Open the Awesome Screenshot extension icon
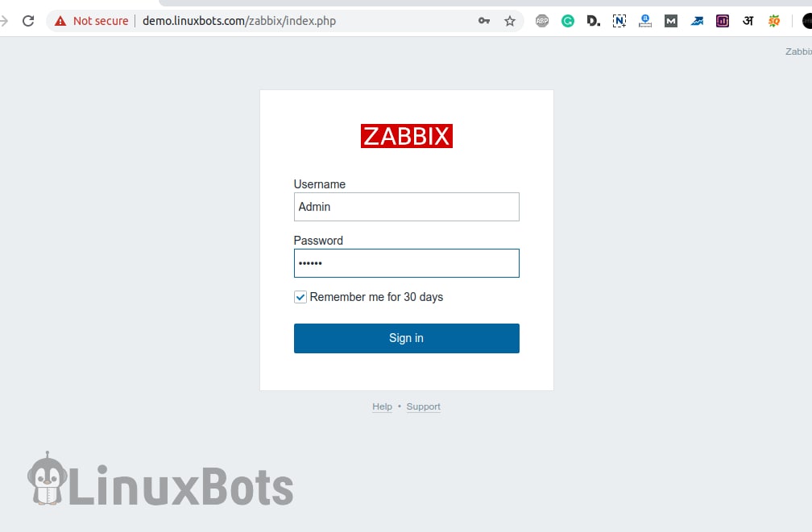This screenshot has width=812, height=532. click(645, 20)
